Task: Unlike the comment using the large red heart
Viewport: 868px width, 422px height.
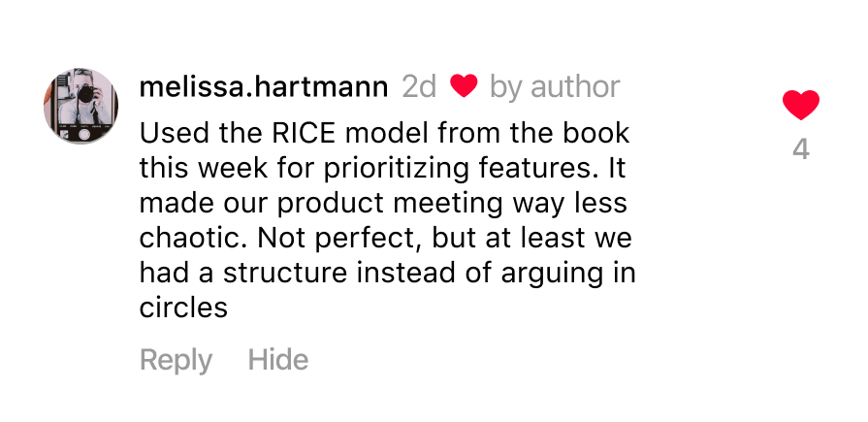Action: point(800,104)
